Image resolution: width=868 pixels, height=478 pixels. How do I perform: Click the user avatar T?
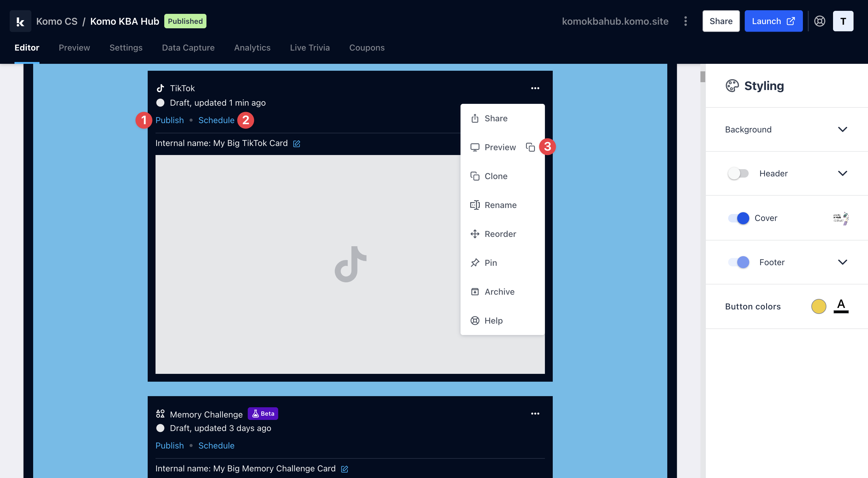843,21
